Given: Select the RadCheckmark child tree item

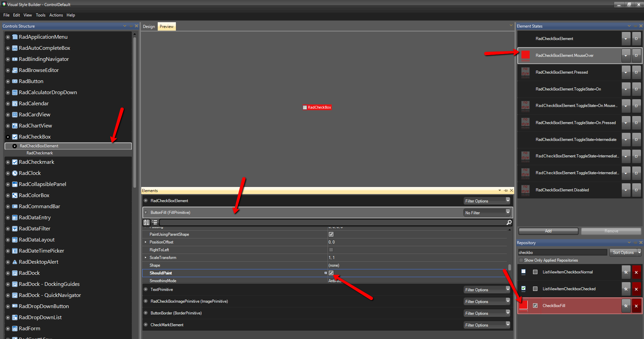Looking at the screenshot, I should (x=40, y=153).
